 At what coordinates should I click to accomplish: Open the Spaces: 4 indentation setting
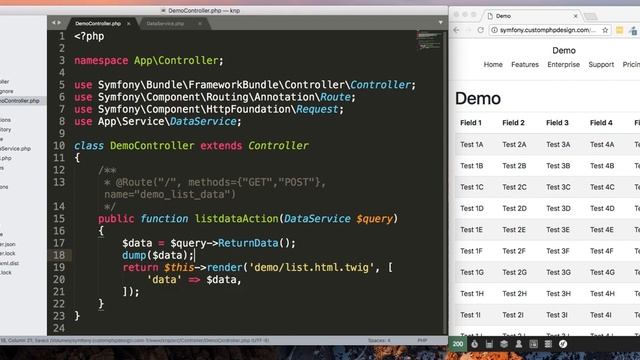point(379,340)
